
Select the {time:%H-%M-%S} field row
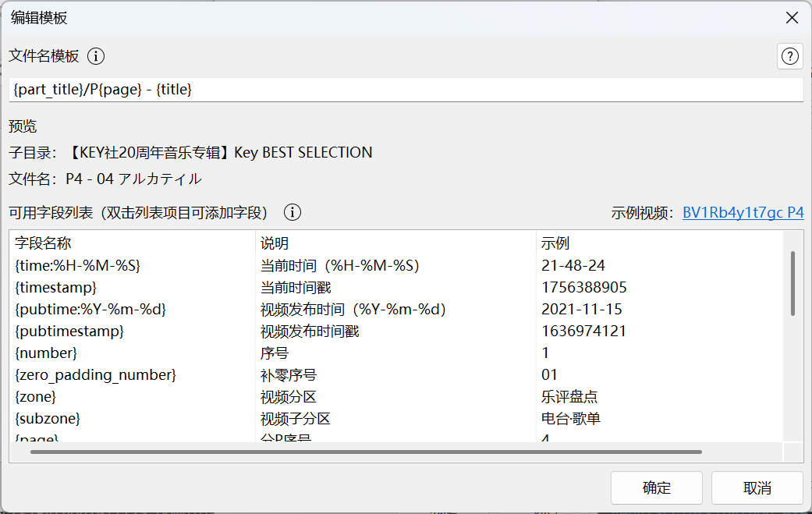[x=77, y=266]
